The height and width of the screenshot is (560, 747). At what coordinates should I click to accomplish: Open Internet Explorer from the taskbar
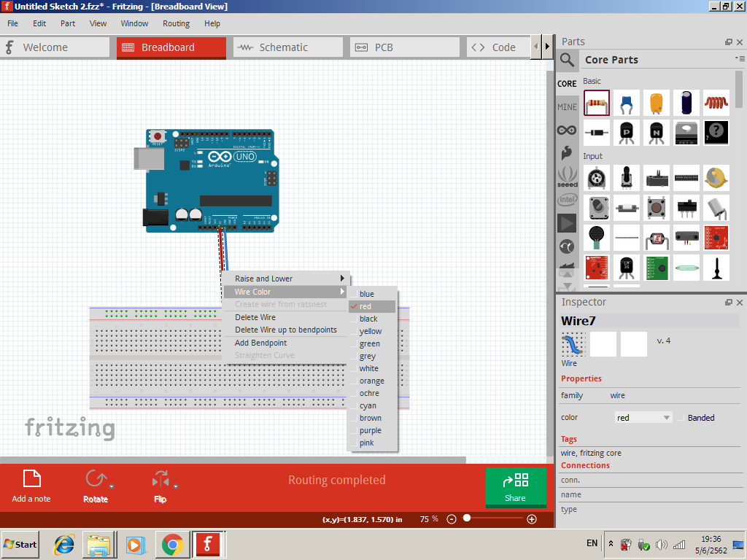[x=64, y=545]
